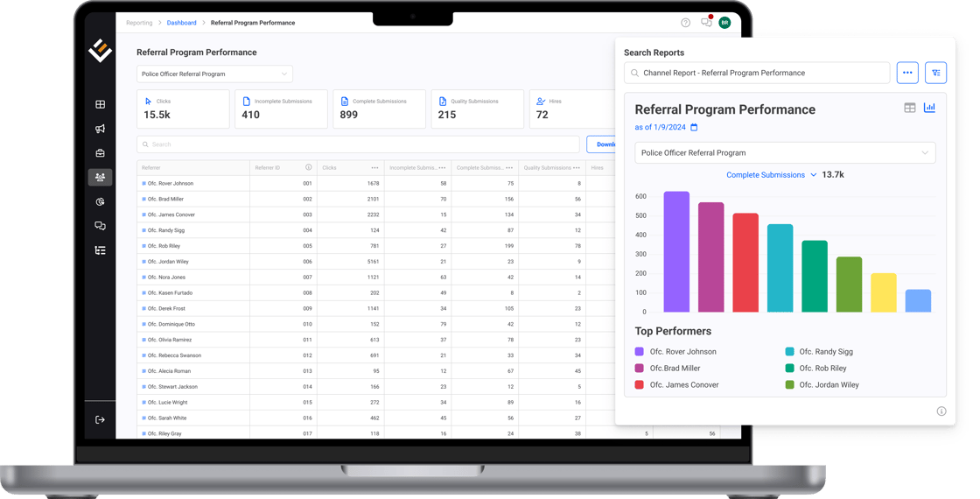980x499 pixels.
Task: Open the dashboard grid icon in sidebar
Action: (x=100, y=104)
